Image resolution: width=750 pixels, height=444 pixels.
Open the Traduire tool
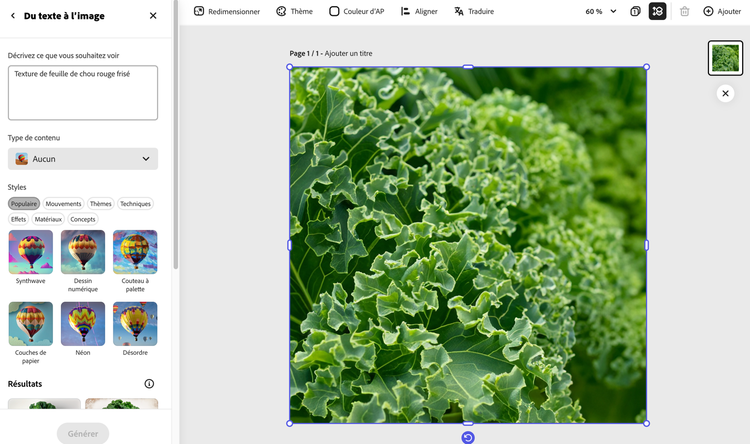coord(474,11)
